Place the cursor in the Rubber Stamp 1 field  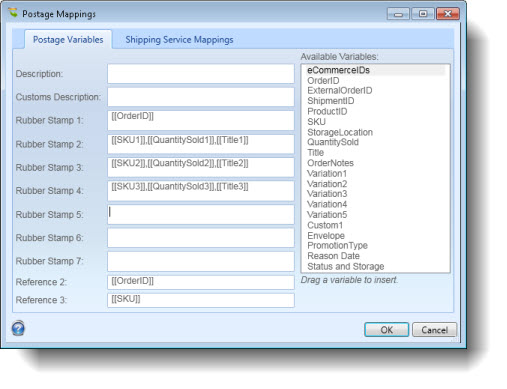[201, 120]
